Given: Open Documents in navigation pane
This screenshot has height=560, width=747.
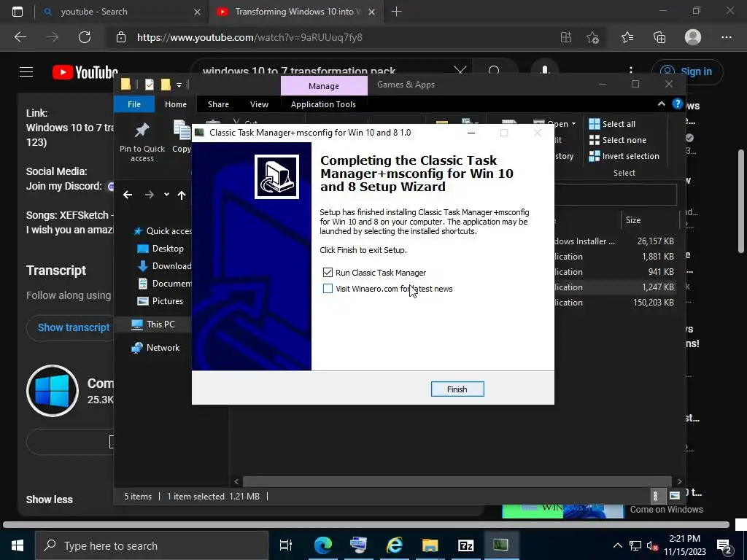Looking at the screenshot, I should [x=164, y=284].
